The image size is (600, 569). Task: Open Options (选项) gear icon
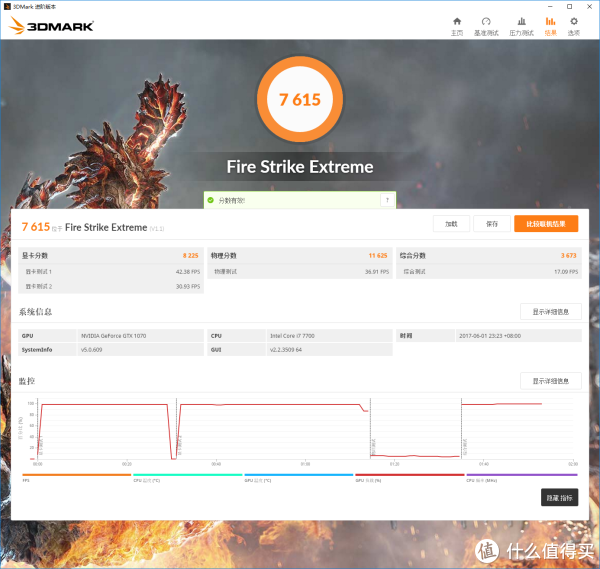pos(574,25)
